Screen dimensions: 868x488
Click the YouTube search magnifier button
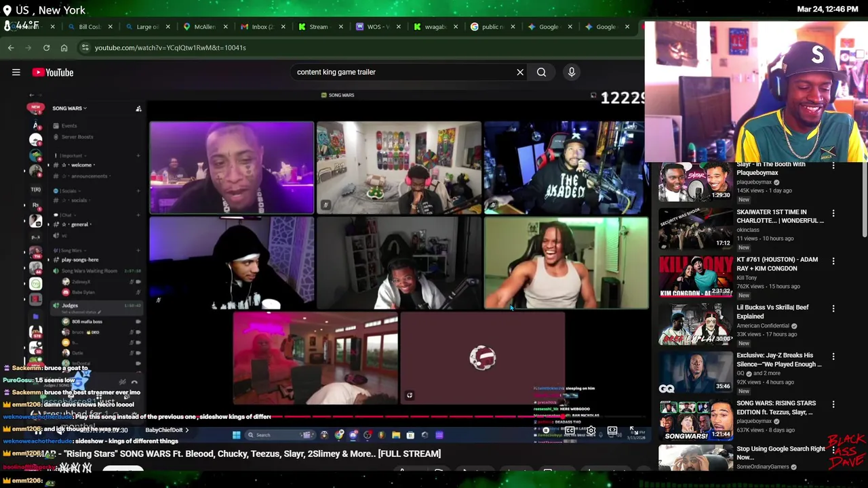coord(541,72)
